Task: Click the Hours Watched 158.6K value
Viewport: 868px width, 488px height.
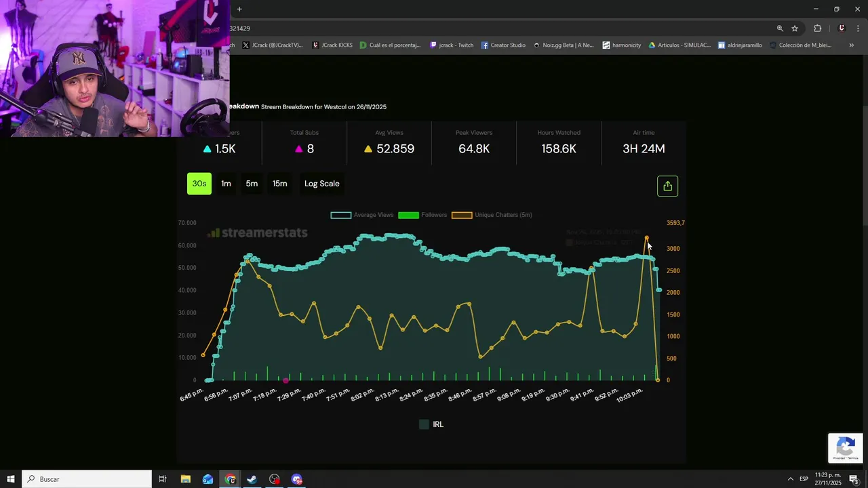Action: point(559,149)
